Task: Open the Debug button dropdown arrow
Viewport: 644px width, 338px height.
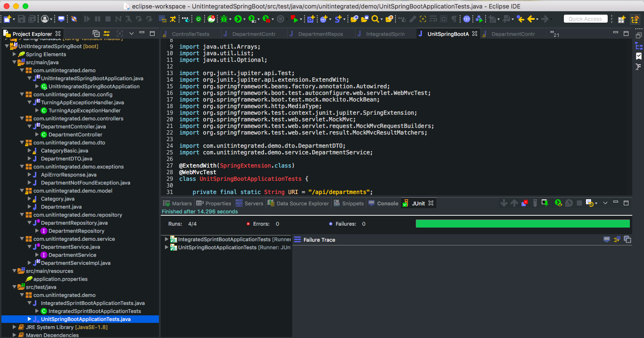Action: point(231,19)
